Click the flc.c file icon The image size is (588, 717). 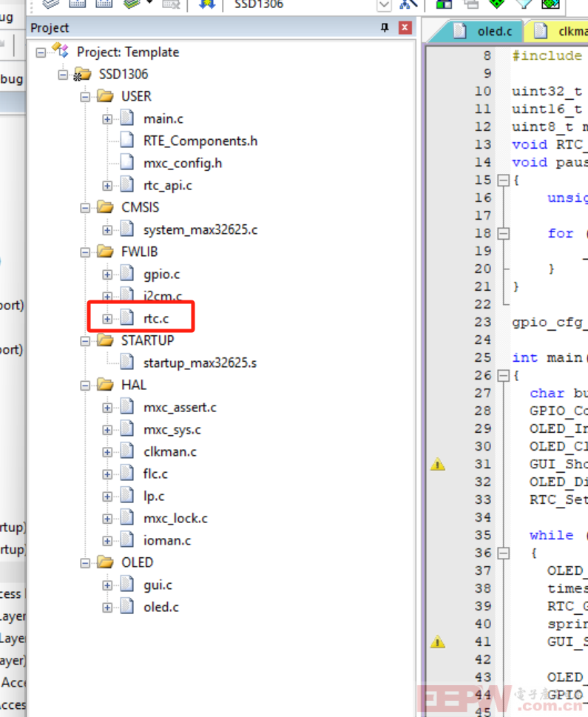[x=127, y=474]
